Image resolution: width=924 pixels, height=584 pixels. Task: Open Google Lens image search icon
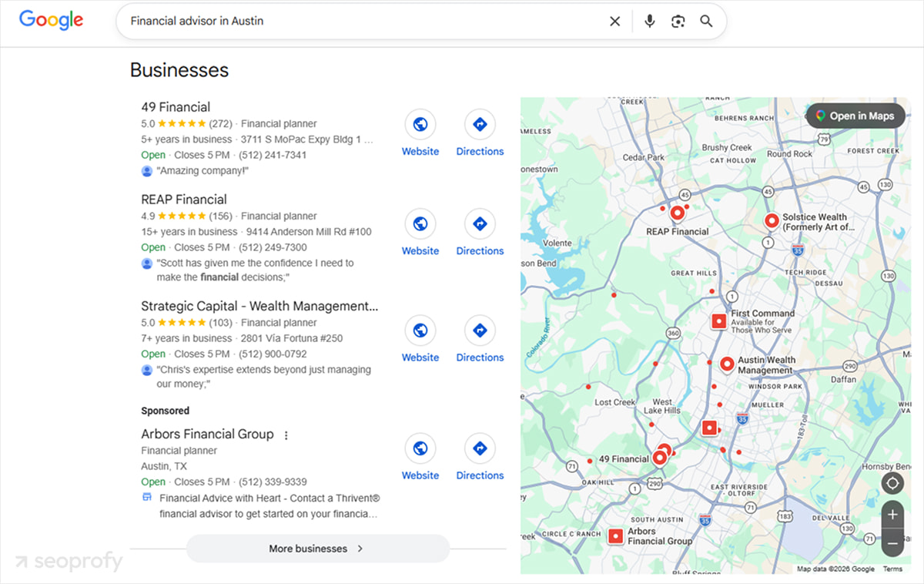(678, 22)
